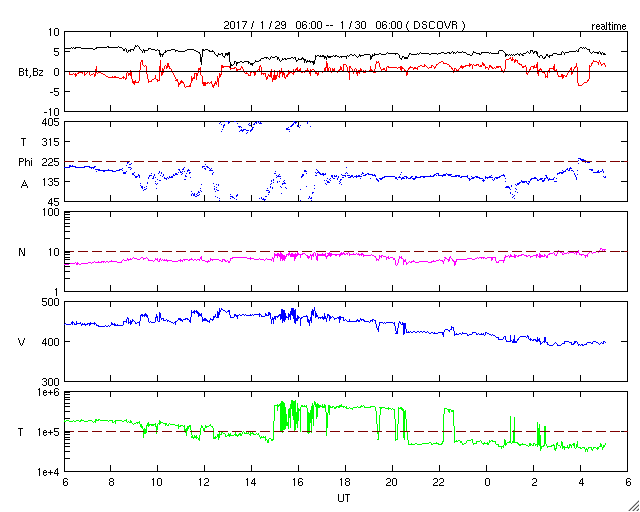The image size is (640, 512).
Task: Click hour "22" on the UT time axis
Action: 440,482
